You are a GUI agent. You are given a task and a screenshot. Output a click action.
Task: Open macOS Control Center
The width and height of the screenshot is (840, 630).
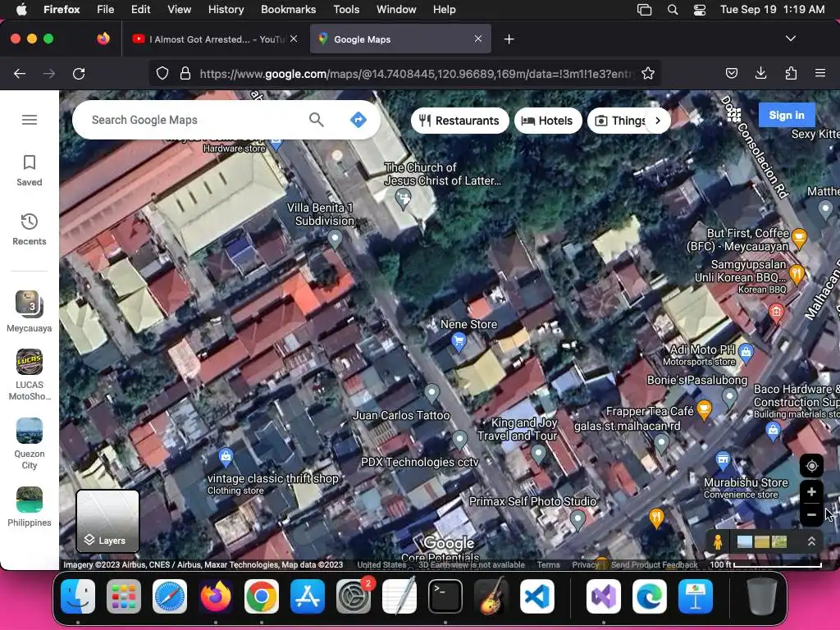(x=699, y=10)
